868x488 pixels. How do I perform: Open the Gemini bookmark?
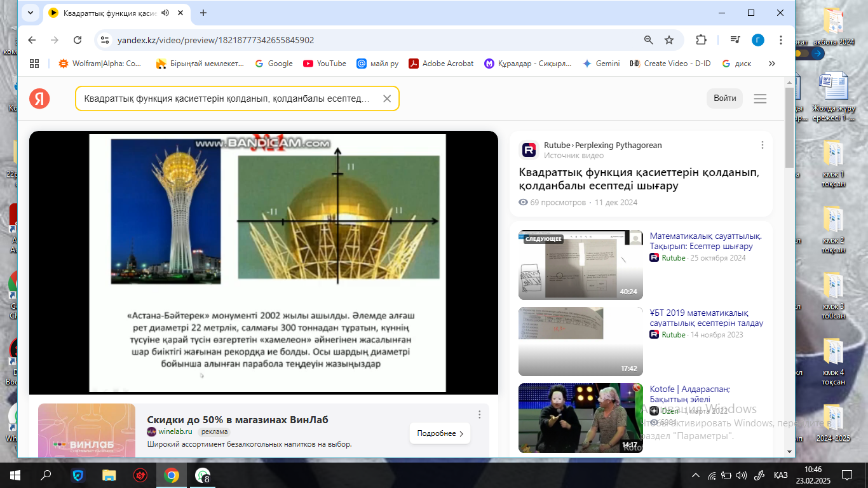coord(601,64)
